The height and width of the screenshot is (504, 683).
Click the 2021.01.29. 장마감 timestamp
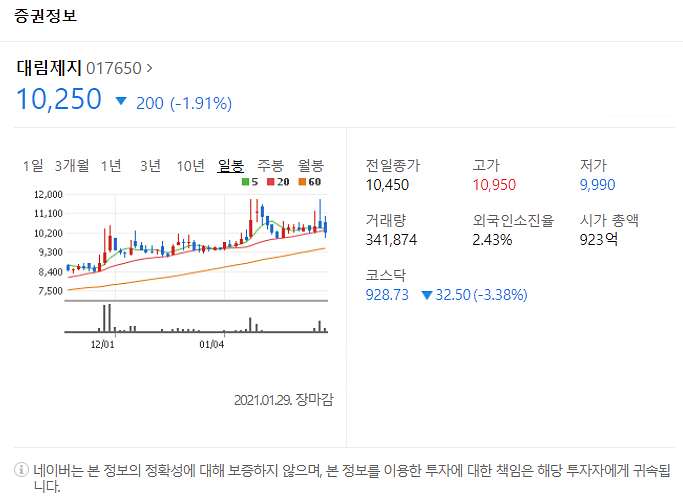pyautogui.click(x=284, y=399)
